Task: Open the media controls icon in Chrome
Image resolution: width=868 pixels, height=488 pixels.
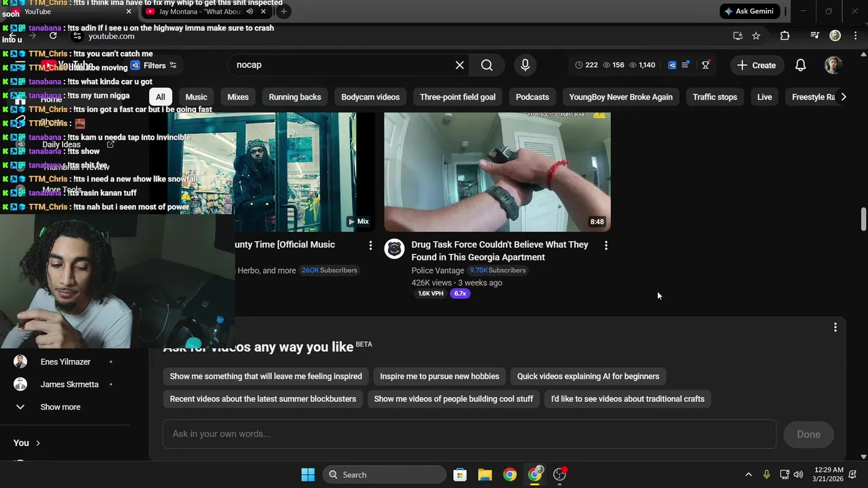Action: tap(815, 36)
